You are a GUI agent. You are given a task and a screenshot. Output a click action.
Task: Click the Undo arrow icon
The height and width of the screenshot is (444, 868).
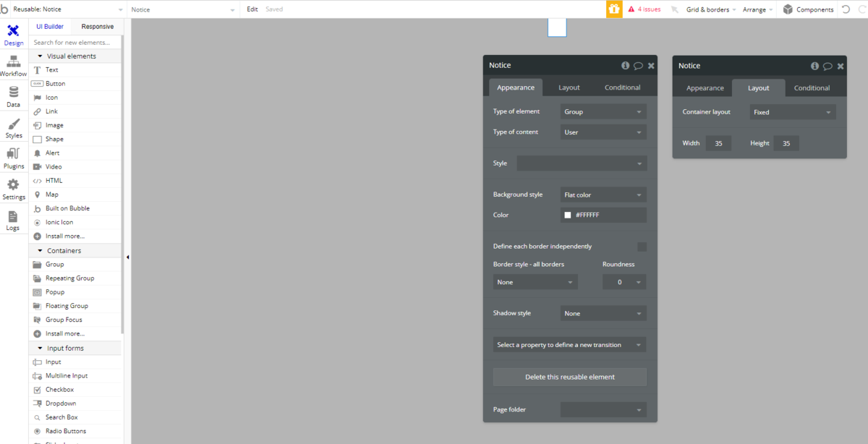click(846, 9)
